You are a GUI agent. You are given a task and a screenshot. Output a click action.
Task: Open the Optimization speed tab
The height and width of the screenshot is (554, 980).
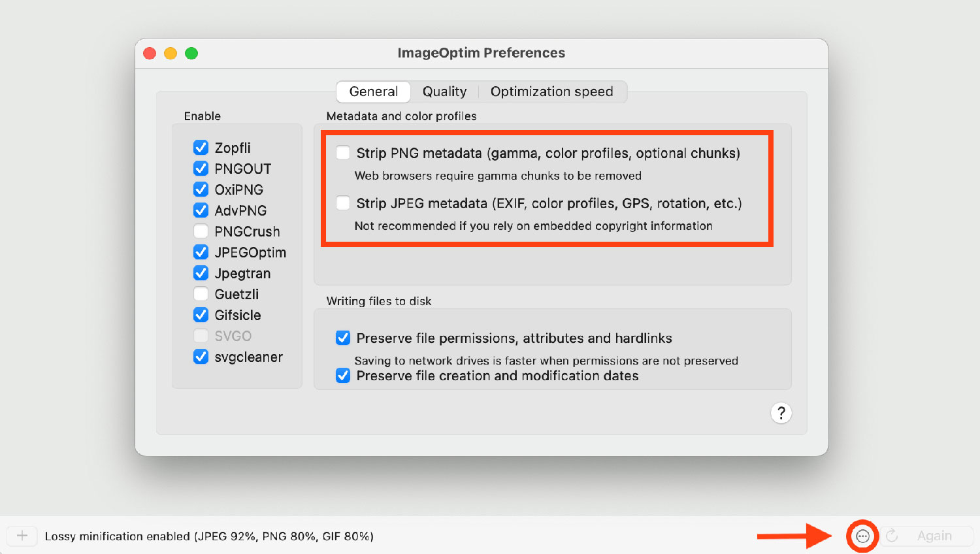[x=551, y=91]
